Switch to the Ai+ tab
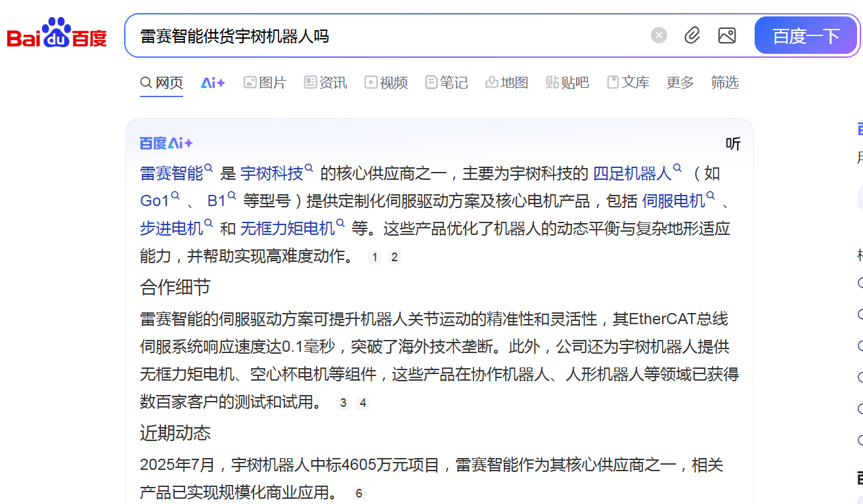The width and height of the screenshot is (863, 504). [213, 83]
